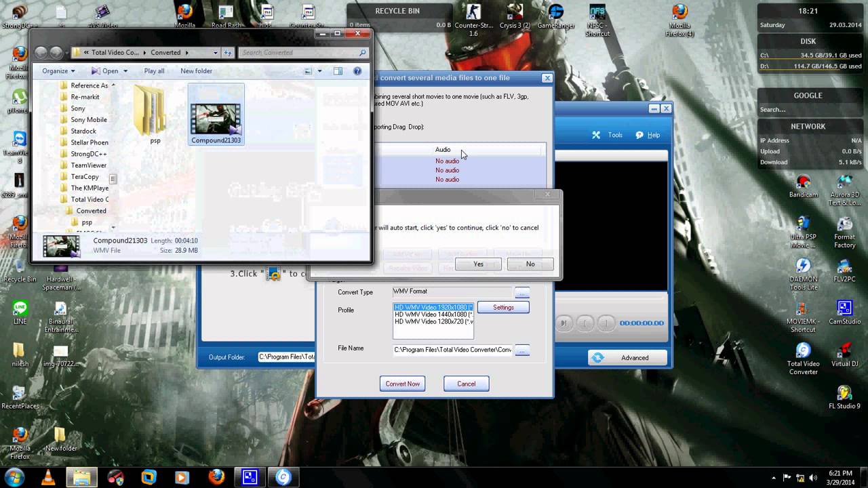
Task: Refresh the Converted folder view
Action: point(228,53)
